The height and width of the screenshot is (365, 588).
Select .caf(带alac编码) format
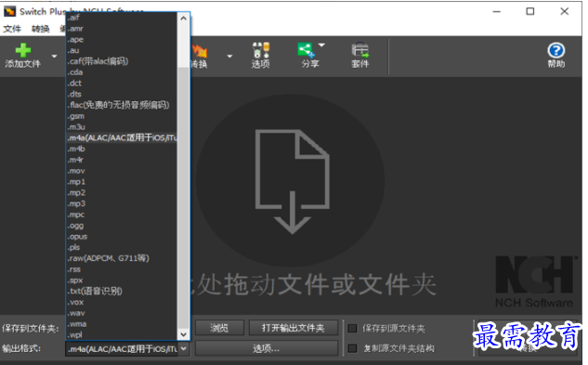(122, 61)
